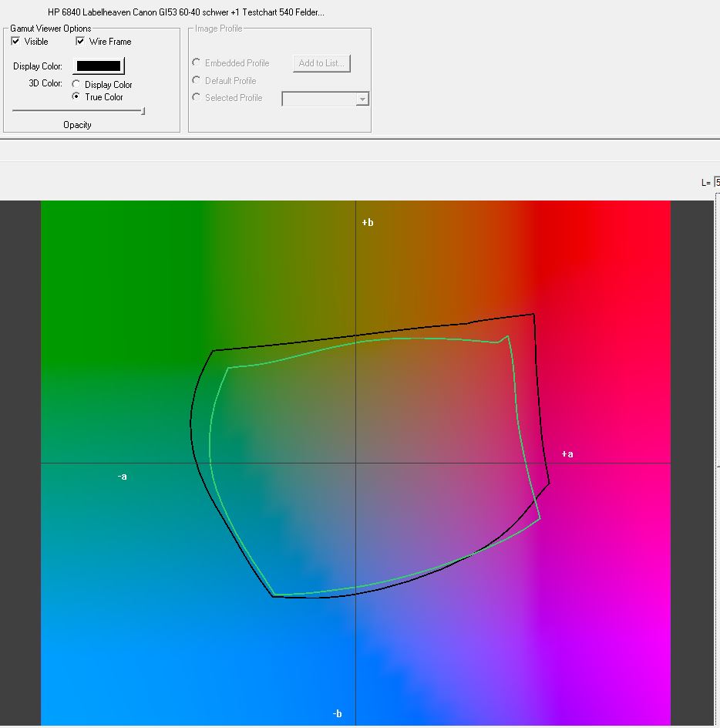Screen dimensions: 720x728
Task: Choose the Selected Profile radio option
Action: tap(197, 98)
